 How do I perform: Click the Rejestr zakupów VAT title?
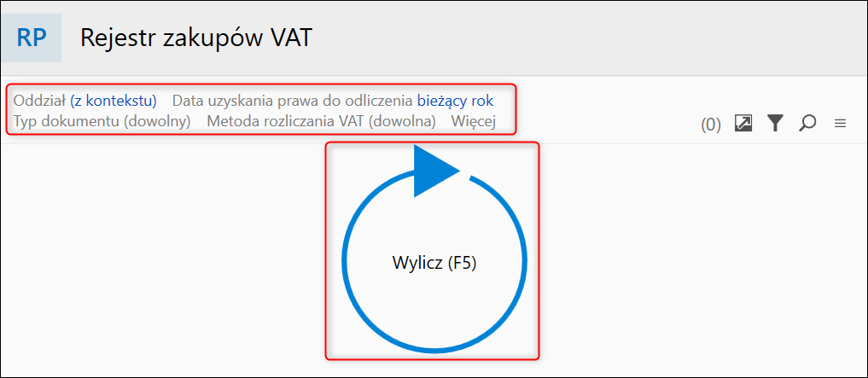(196, 38)
